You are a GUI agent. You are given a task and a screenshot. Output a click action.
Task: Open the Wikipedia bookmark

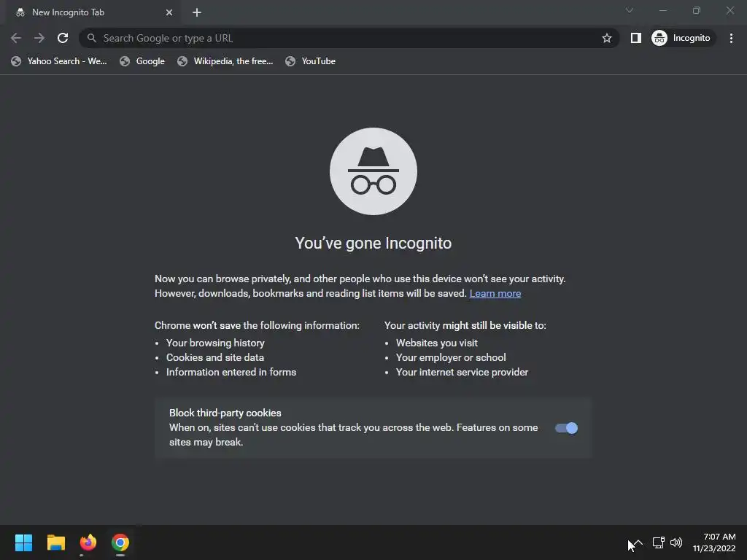pyautogui.click(x=225, y=61)
